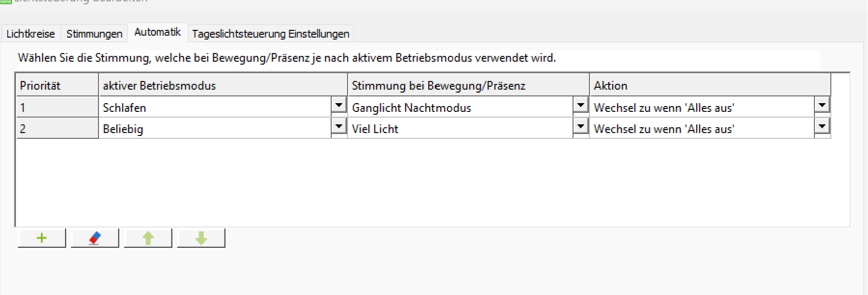The height and width of the screenshot is (295, 868).
Task: Switch to the Lichtkreise tab
Action: coord(31,34)
